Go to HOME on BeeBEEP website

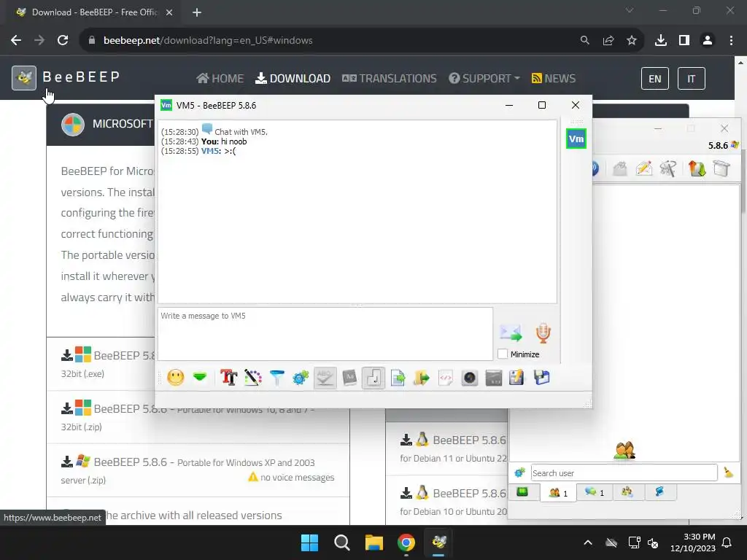point(220,79)
